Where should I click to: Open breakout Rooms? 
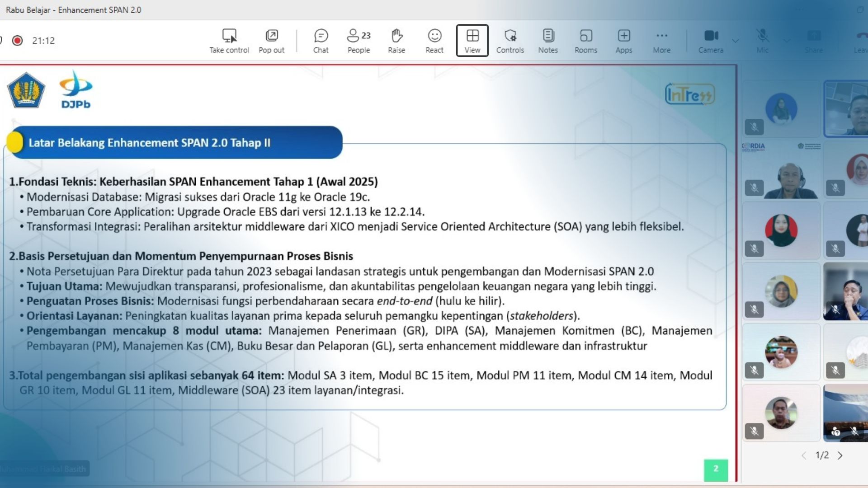(x=585, y=40)
